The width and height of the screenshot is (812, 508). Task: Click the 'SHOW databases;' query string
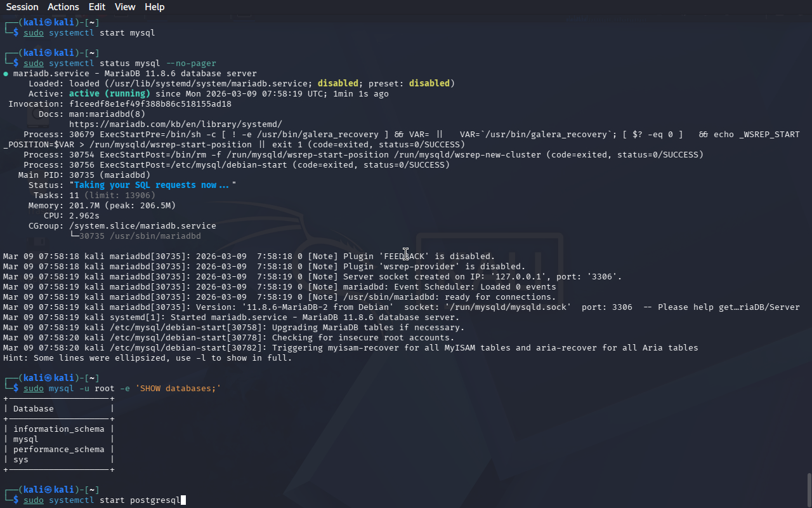[178, 389]
